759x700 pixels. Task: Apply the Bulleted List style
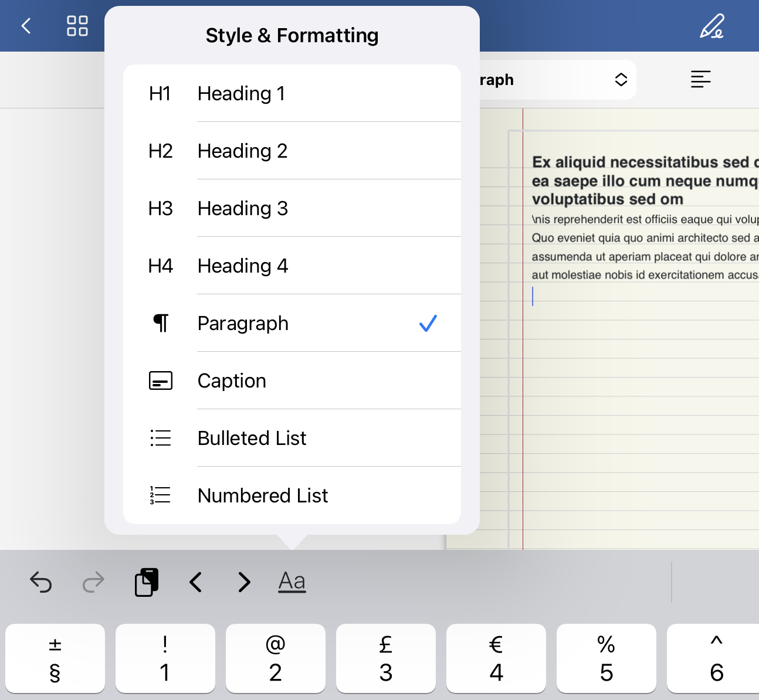point(292,438)
